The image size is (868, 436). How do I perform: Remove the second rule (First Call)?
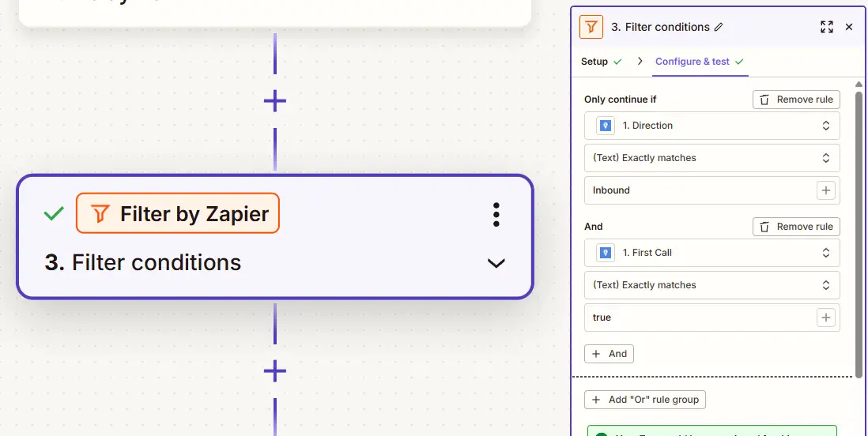tap(796, 227)
